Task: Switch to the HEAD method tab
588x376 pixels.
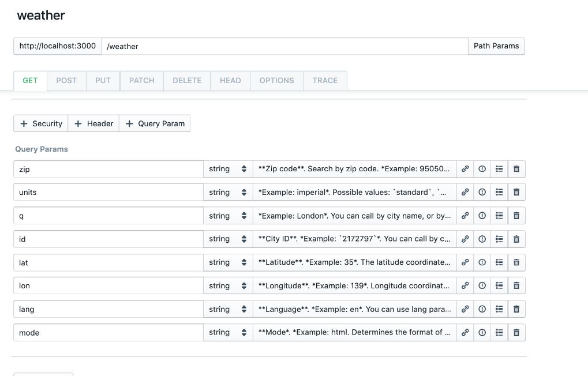Action: 230,81
